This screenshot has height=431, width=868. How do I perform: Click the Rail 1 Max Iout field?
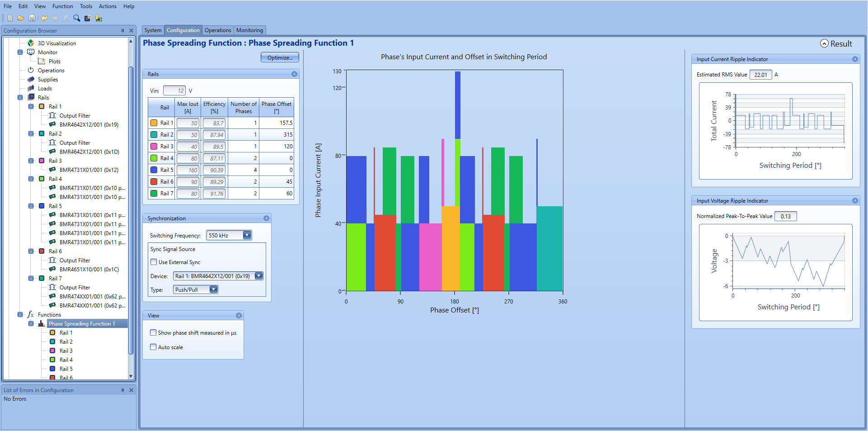(188, 123)
